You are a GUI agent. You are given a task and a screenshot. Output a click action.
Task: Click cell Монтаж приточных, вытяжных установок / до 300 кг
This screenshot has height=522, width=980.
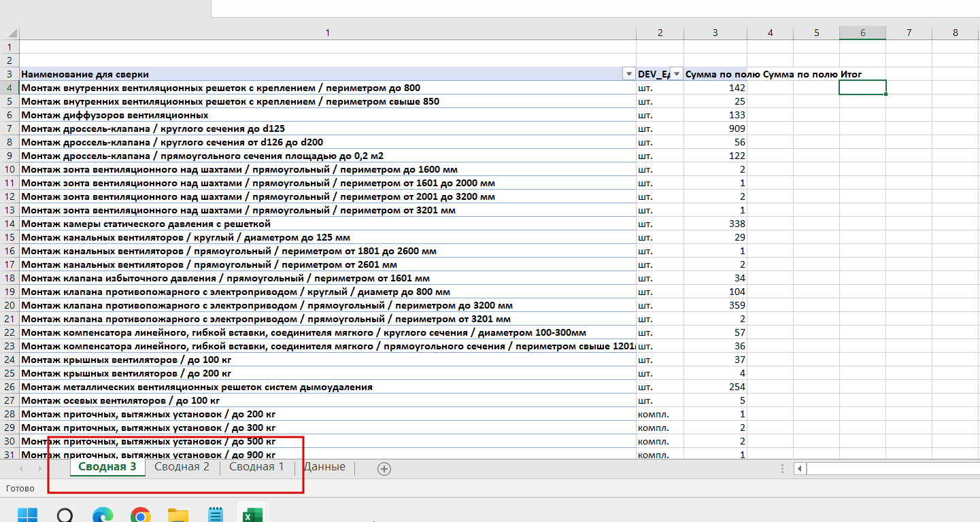(x=328, y=428)
